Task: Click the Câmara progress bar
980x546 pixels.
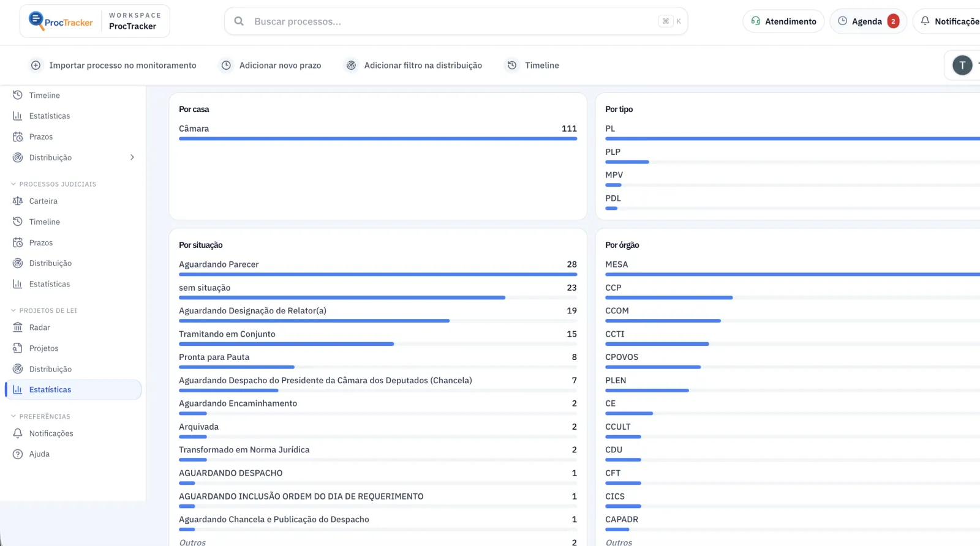Action: pos(378,139)
